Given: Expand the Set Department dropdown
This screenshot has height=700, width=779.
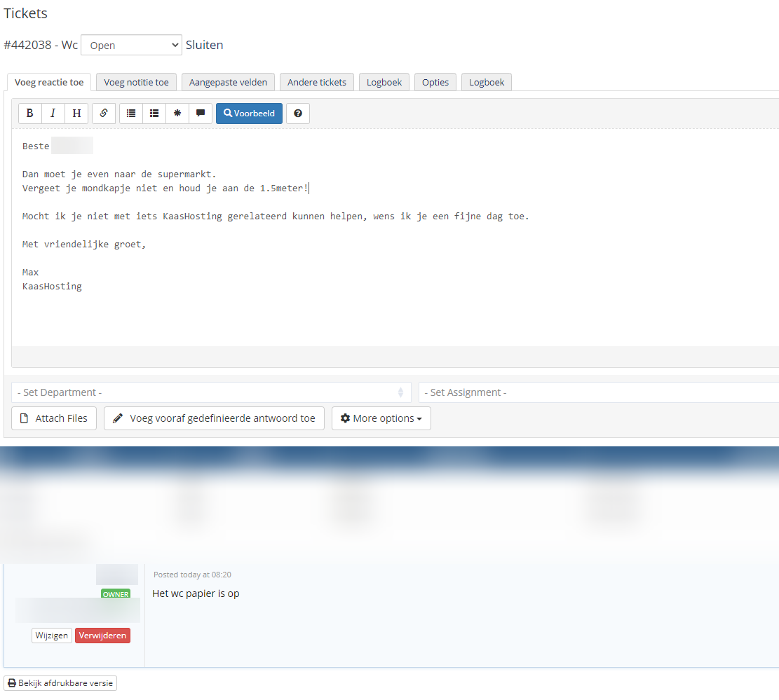Looking at the screenshot, I should 211,392.
